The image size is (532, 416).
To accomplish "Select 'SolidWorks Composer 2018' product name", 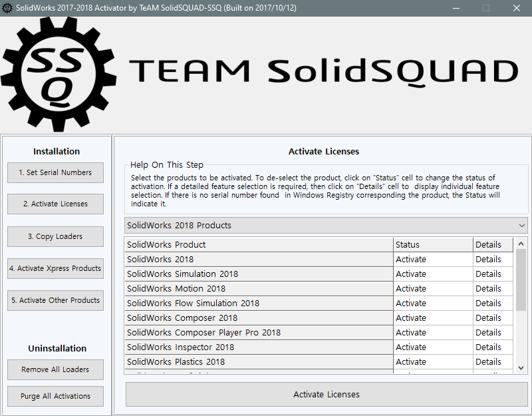I will (x=259, y=318).
